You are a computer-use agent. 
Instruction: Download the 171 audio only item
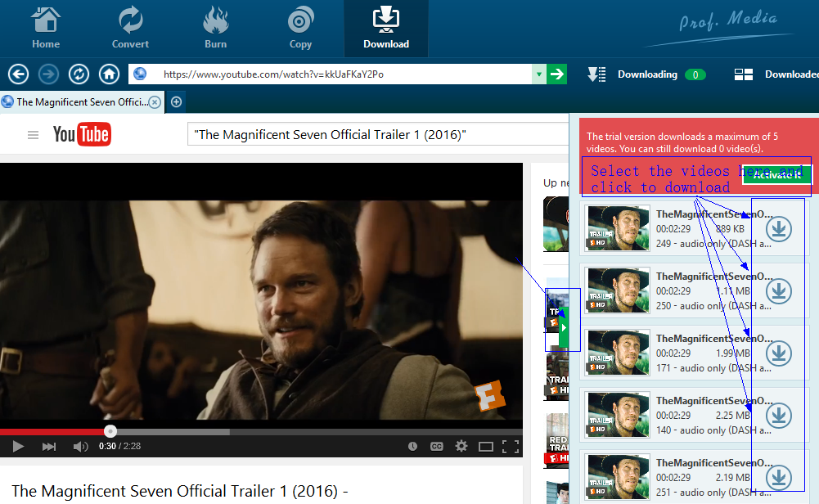(x=779, y=353)
